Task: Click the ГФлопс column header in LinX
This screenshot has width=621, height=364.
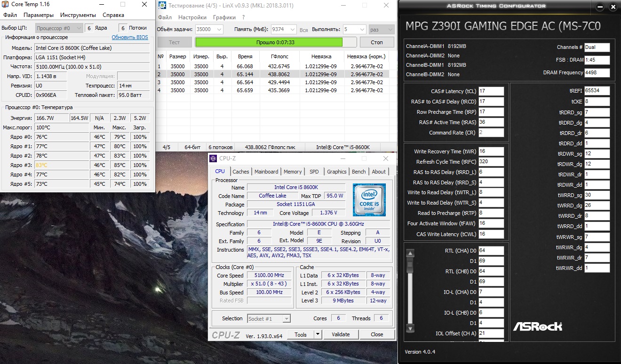Action: point(279,56)
